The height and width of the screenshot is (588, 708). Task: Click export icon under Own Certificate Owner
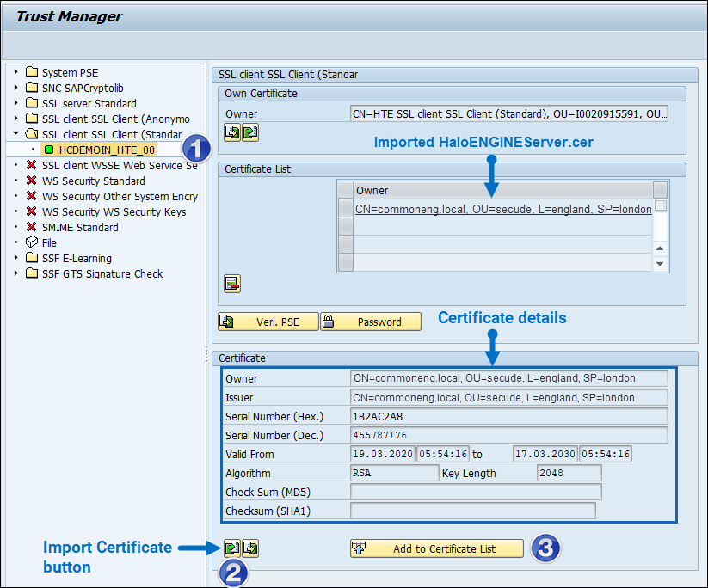[232, 132]
